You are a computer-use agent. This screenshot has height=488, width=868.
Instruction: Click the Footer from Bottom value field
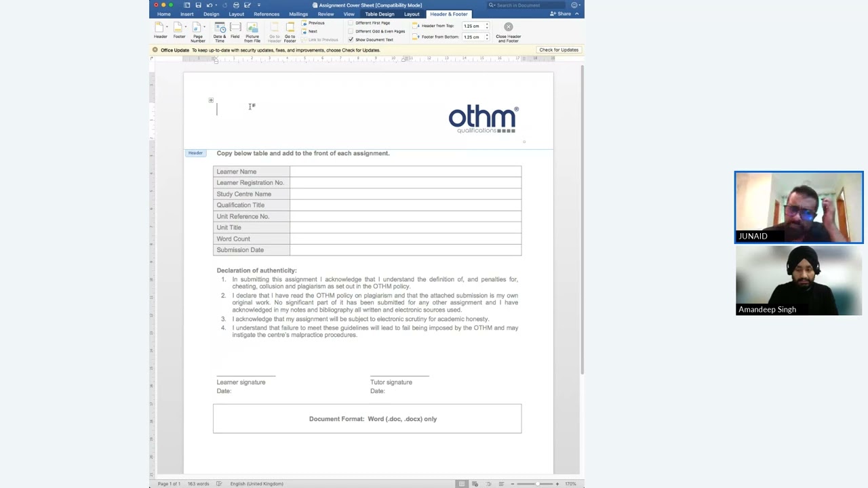pos(473,37)
